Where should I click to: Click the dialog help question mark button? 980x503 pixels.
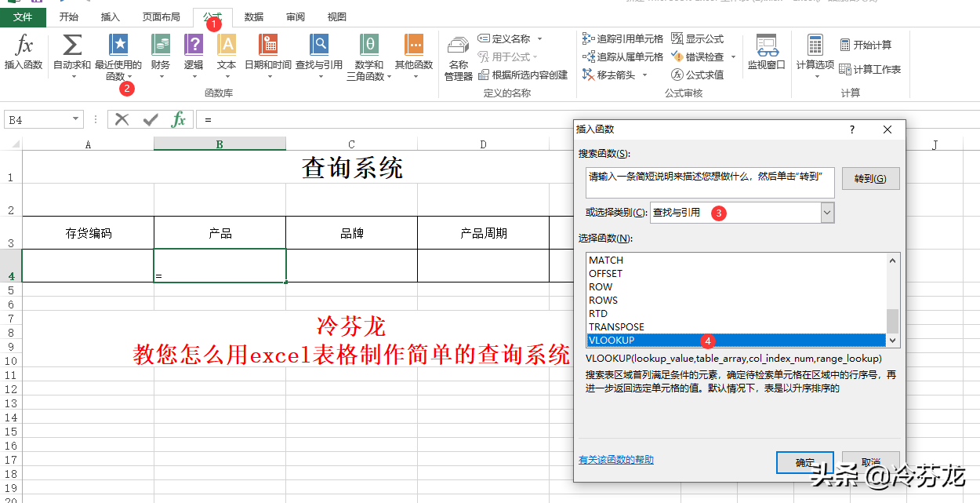(852, 129)
